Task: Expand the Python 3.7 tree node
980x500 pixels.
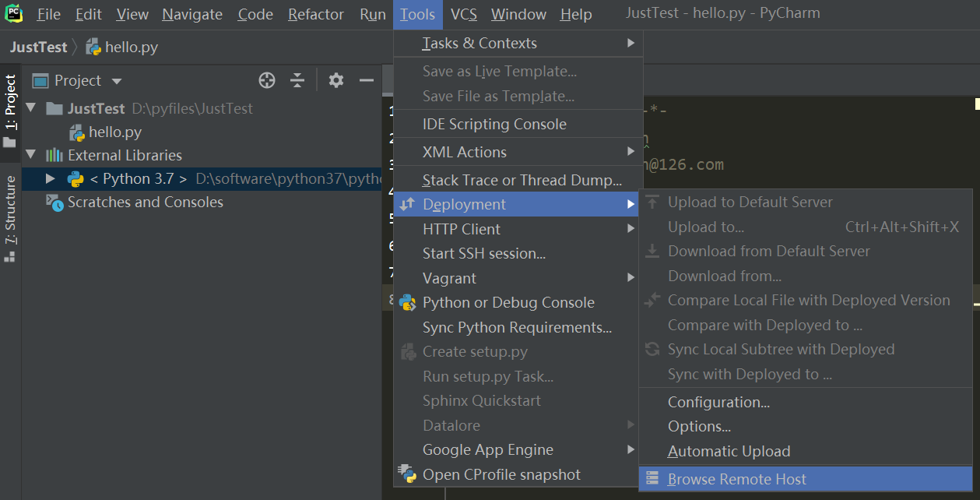Action: pyautogui.click(x=50, y=178)
